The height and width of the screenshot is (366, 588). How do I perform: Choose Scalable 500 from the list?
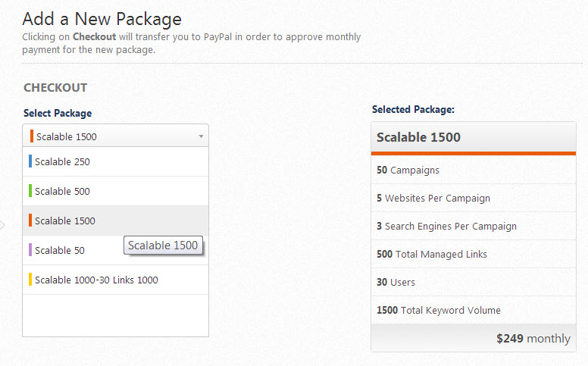(x=62, y=191)
